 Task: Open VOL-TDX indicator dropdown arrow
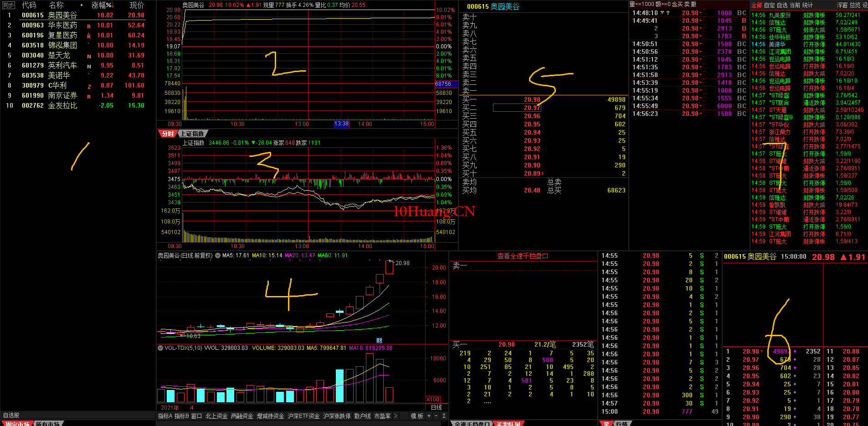(160, 348)
